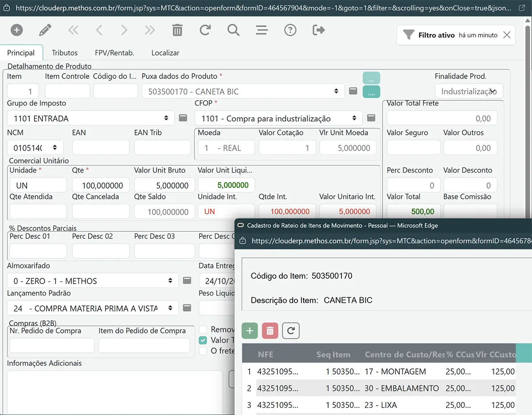Viewport: 532px width, 415px height.
Task: Click the Unidade field showing UN
Action: pos(38,185)
